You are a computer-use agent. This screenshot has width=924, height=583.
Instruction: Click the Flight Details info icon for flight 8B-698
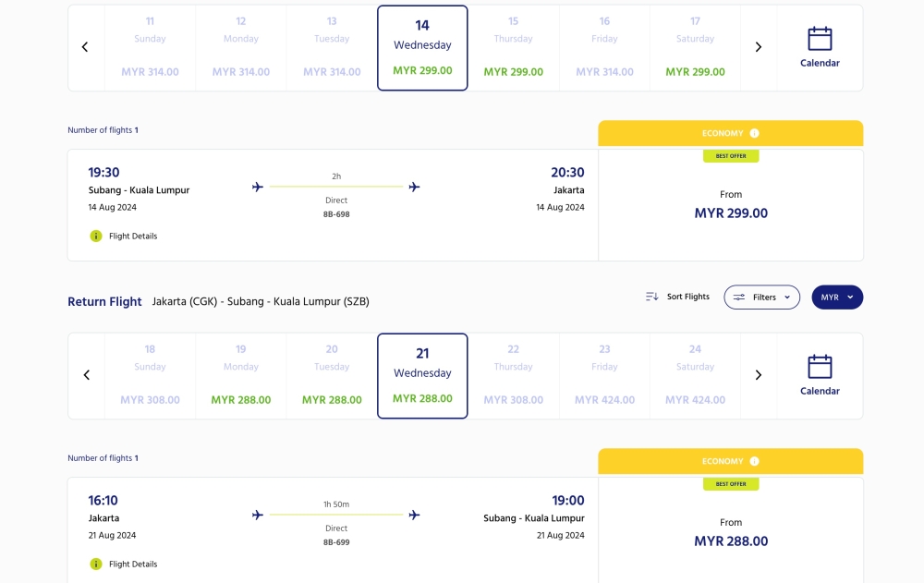coord(97,236)
